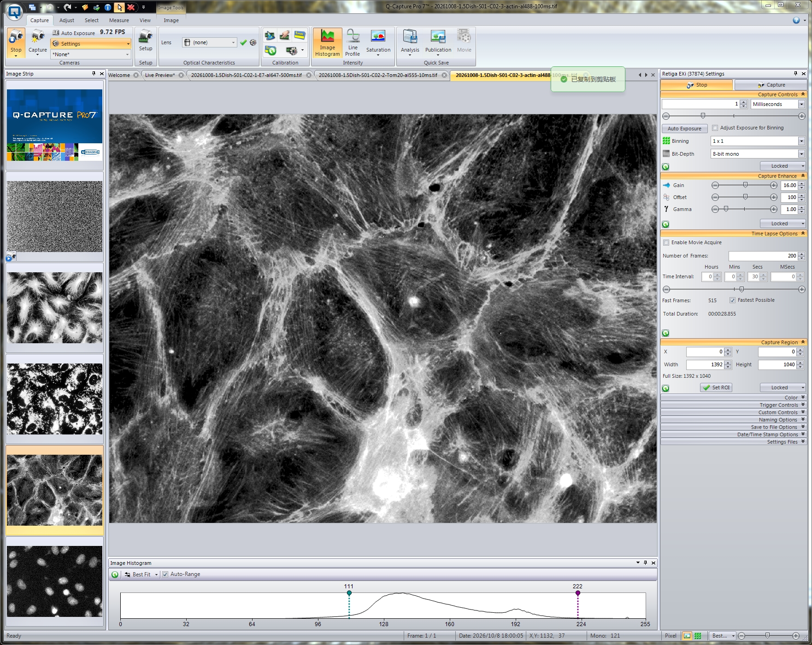Check Enable Movie Acquire
The image size is (812, 645).
(666, 243)
